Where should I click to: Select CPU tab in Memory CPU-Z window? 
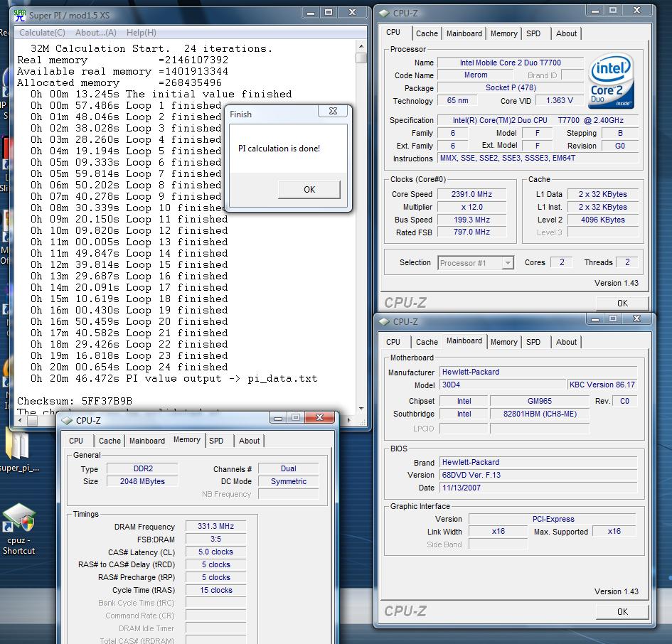(x=76, y=441)
